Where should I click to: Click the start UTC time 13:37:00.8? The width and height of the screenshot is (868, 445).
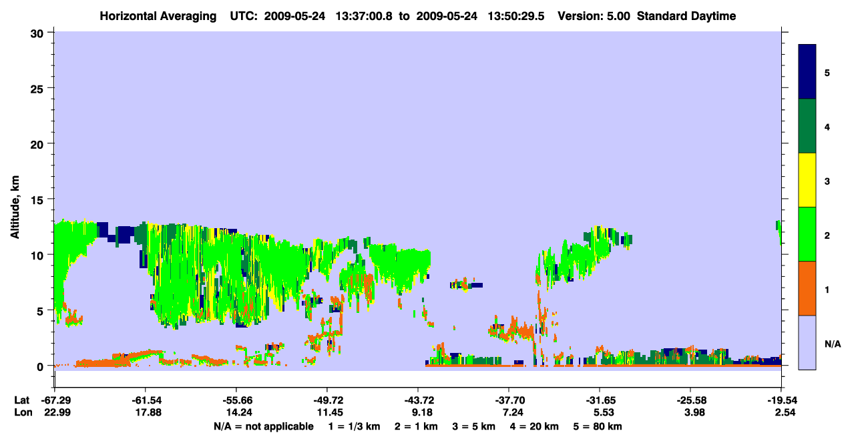coord(365,16)
